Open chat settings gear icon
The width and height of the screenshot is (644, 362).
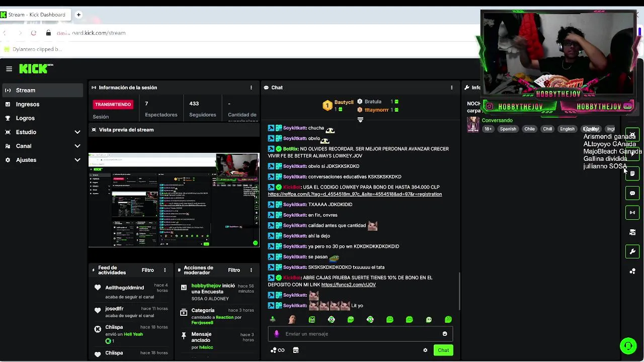click(425, 350)
